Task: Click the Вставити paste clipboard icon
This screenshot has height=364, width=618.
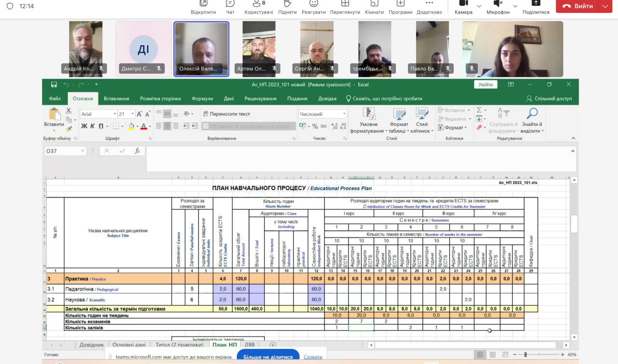Action: tap(54, 115)
